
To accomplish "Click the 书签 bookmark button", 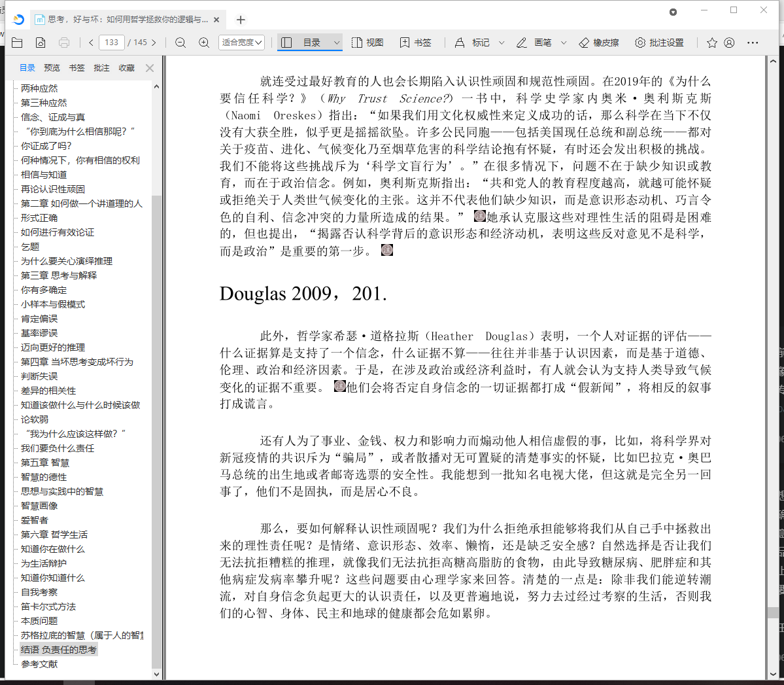I will [416, 43].
